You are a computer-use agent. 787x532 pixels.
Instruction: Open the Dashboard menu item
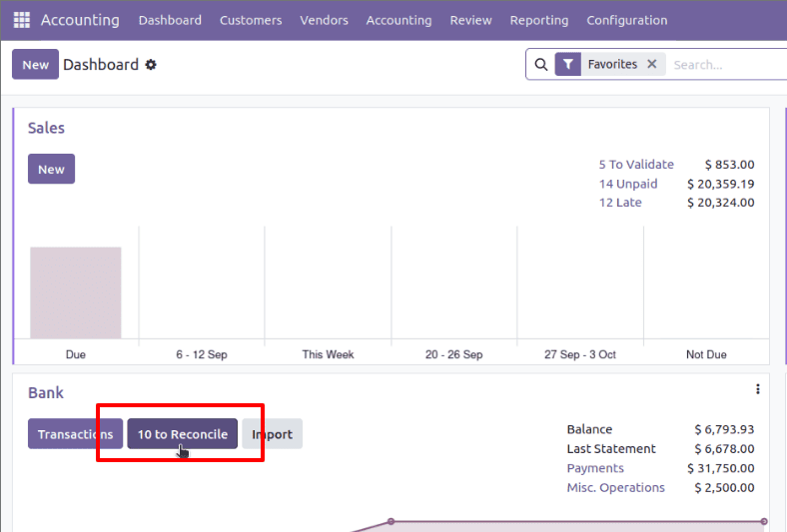click(x=170, y=20)
